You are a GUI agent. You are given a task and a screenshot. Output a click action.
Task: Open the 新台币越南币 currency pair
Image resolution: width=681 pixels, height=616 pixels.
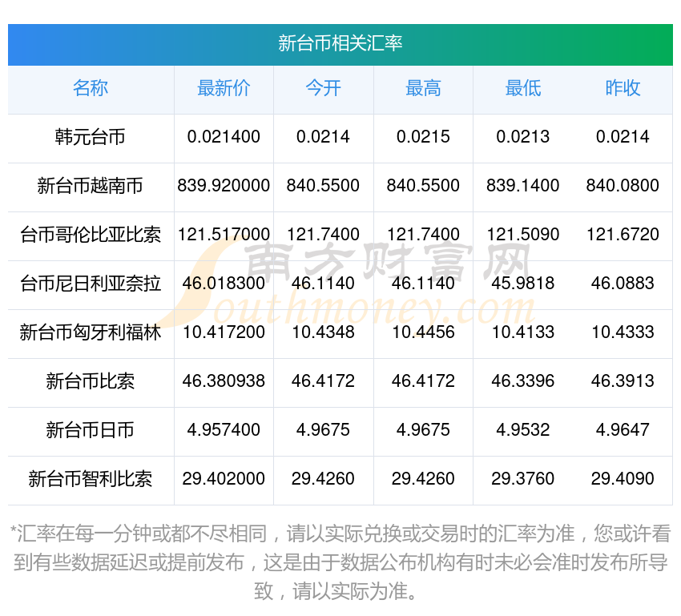point(91,186)
